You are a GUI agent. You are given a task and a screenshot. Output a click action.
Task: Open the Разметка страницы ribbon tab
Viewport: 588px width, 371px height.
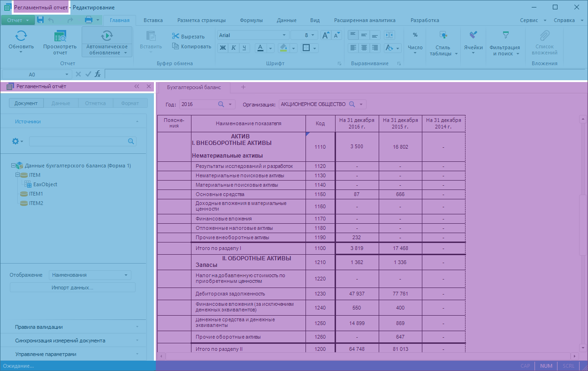pos(201,20)
